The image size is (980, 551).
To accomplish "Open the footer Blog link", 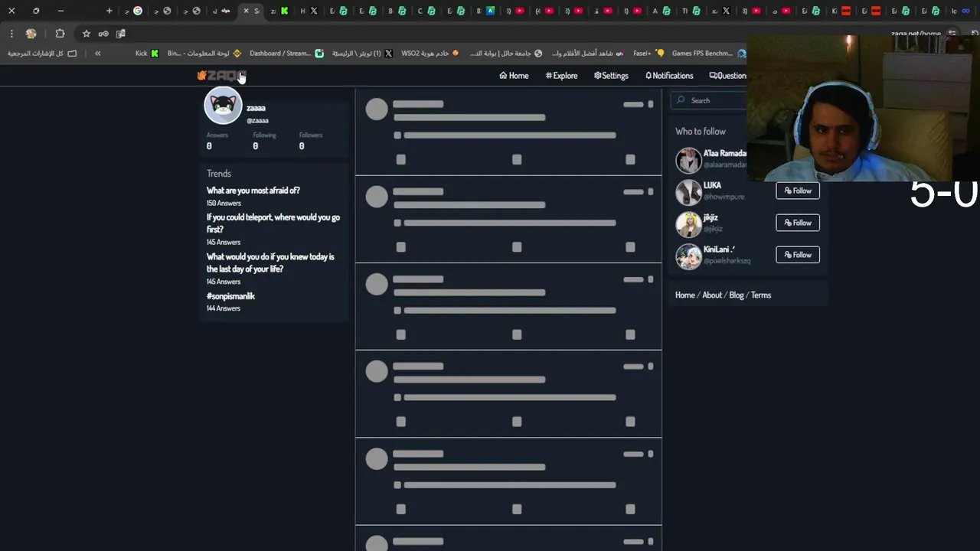I will click(x=737, y=295).
